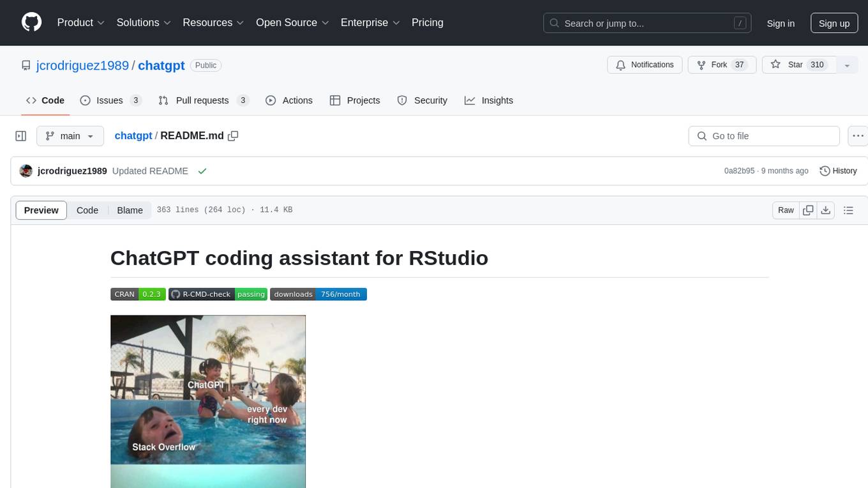Open the more file actions menu
This screenshot has width=868, height=488.
(858, 136)
